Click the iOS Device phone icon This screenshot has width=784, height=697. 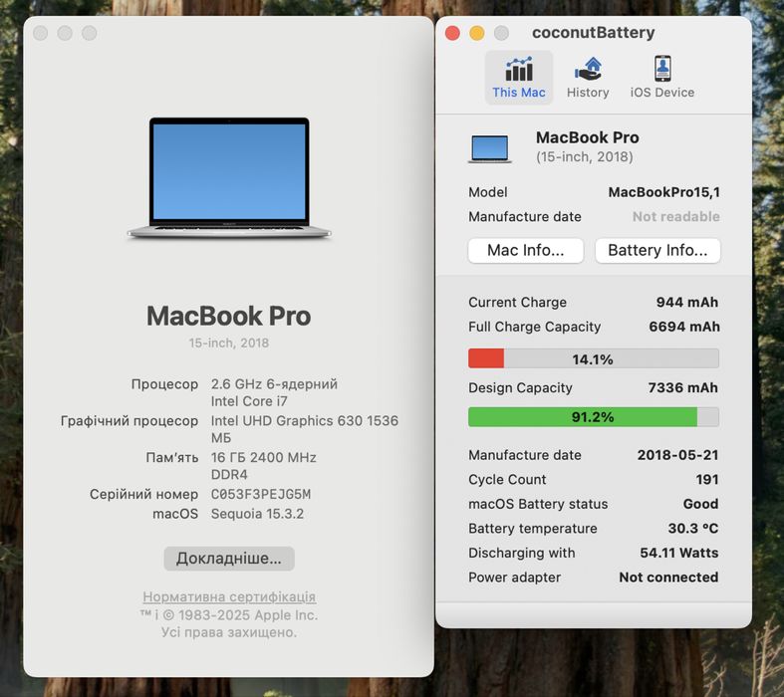[x=662, y=69]
